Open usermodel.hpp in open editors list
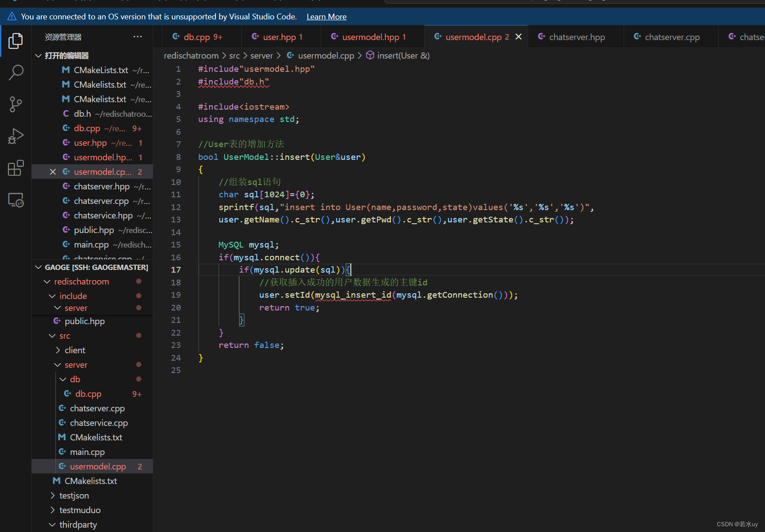The image size is (765, 532). pyautogui.click(x=92, y=157)
